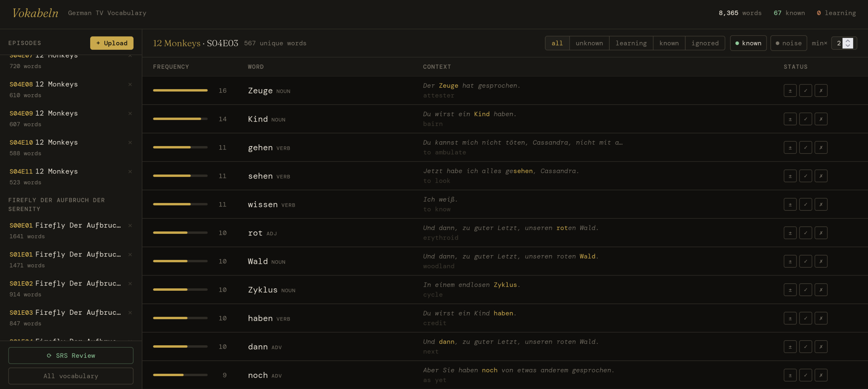Set gehen to learning with ± icon
This screenshot has width=868, height=389.
790,147
